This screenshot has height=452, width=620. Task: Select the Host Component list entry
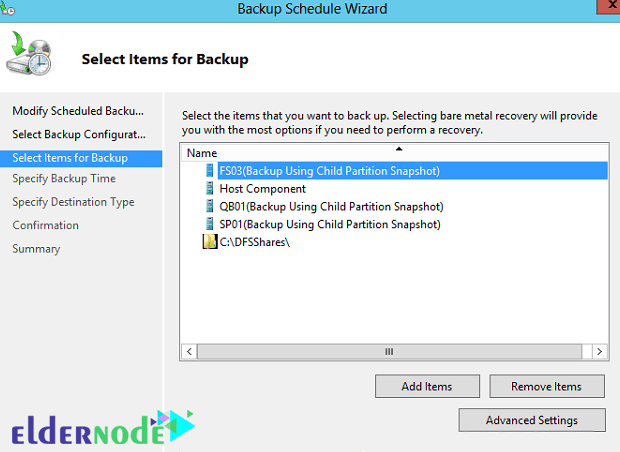[263, 189]
